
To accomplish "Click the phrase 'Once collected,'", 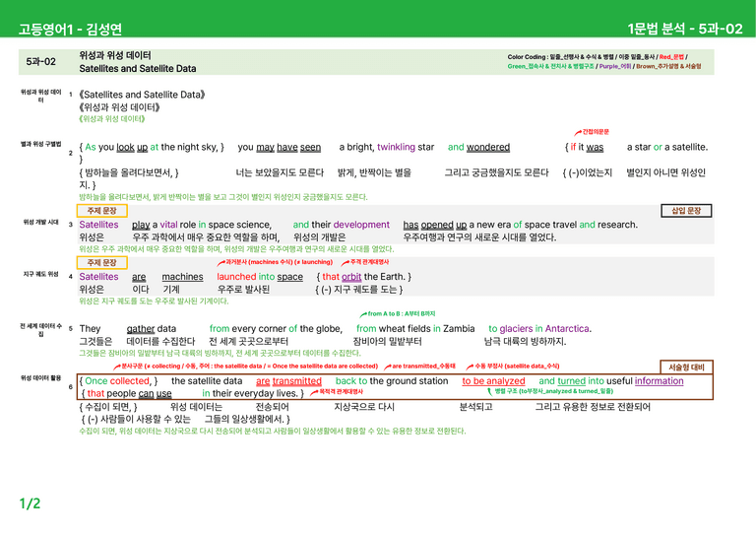I will (119, 381).
